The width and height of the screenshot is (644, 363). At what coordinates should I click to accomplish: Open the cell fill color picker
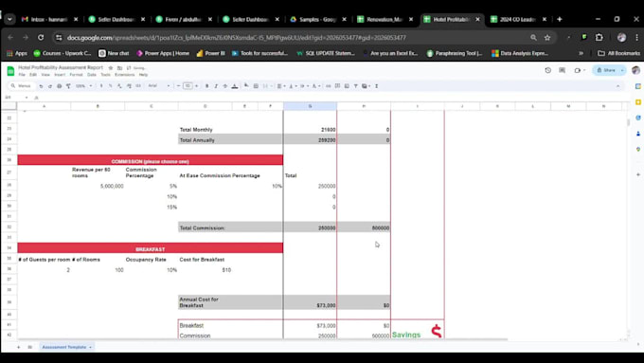point(246,85)
